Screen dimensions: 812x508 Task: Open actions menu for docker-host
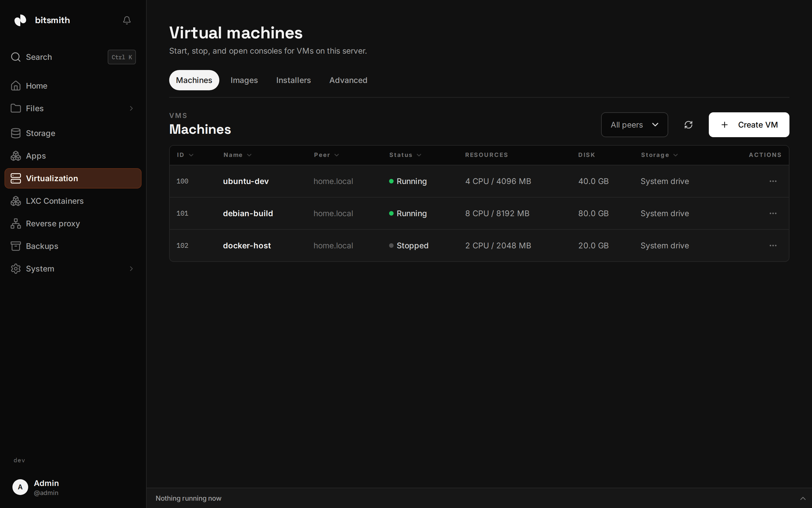[773, 246]
